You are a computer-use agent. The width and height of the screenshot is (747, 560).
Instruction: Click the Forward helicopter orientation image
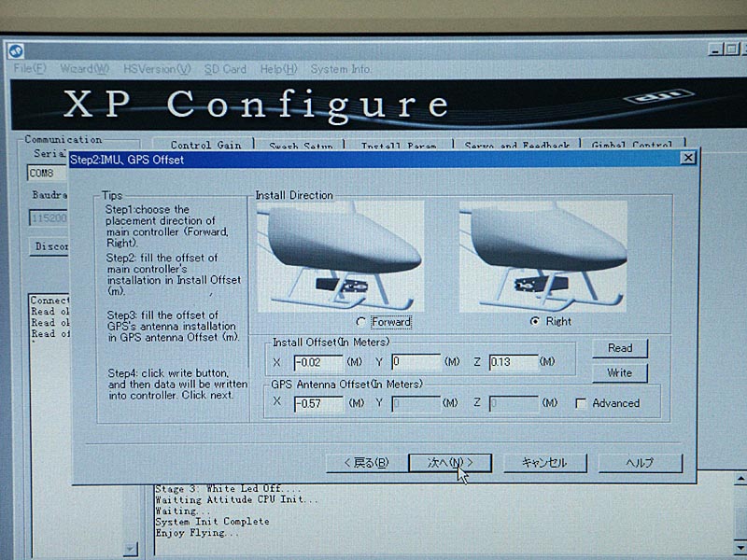coord(340,257)
